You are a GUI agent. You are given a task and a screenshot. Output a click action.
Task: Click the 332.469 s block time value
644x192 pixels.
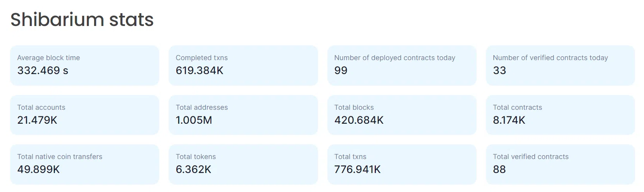point(43,71)
